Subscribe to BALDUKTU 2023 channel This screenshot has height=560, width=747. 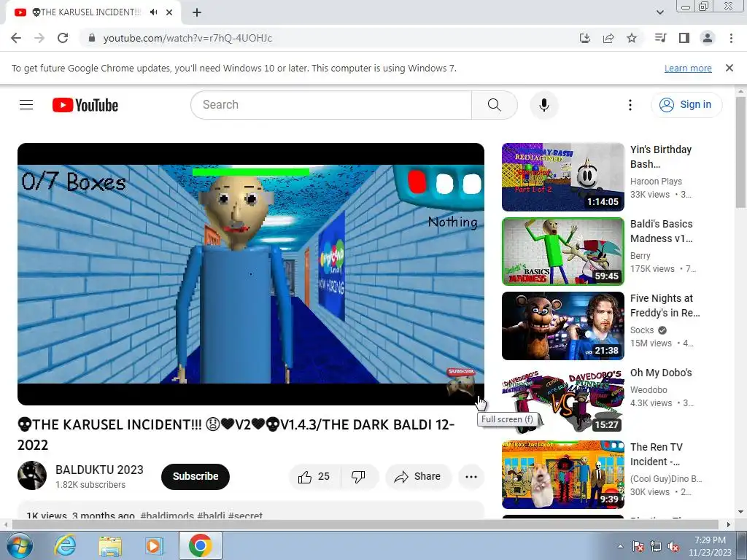point(196,476)
